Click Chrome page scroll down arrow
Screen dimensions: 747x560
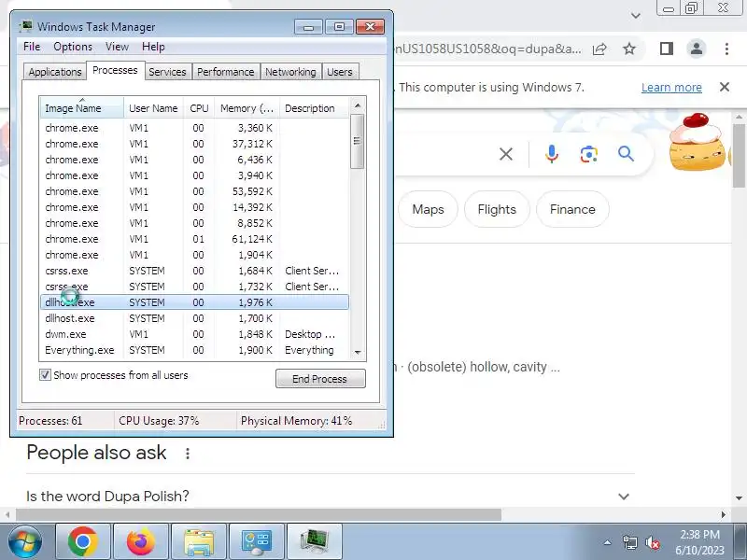click(x=739, y=498)
